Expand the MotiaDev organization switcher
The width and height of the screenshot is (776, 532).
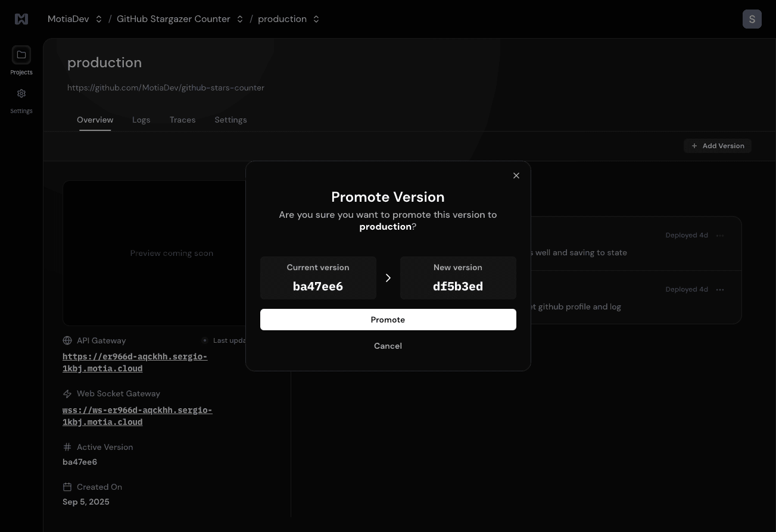click(x=99, y=19)
